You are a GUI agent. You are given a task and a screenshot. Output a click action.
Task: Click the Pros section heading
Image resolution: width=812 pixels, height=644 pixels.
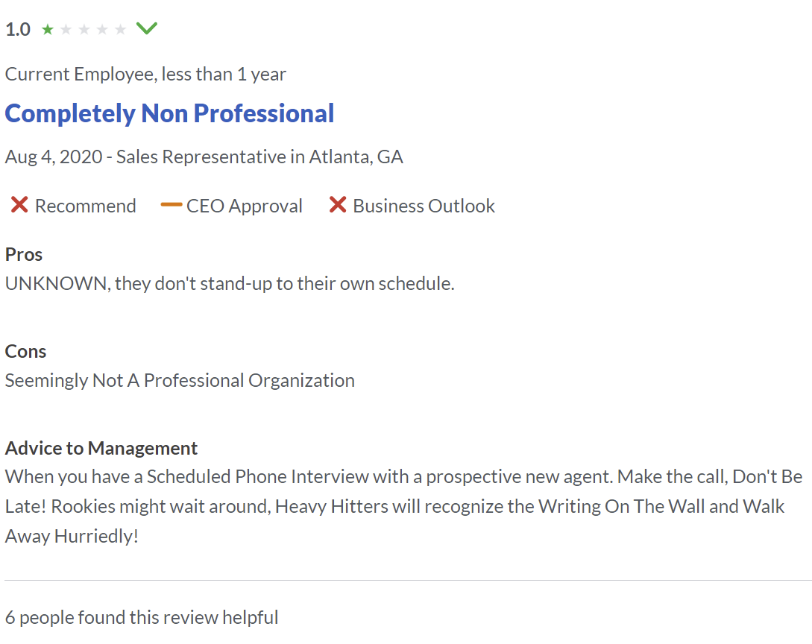(x=24, y=254)
